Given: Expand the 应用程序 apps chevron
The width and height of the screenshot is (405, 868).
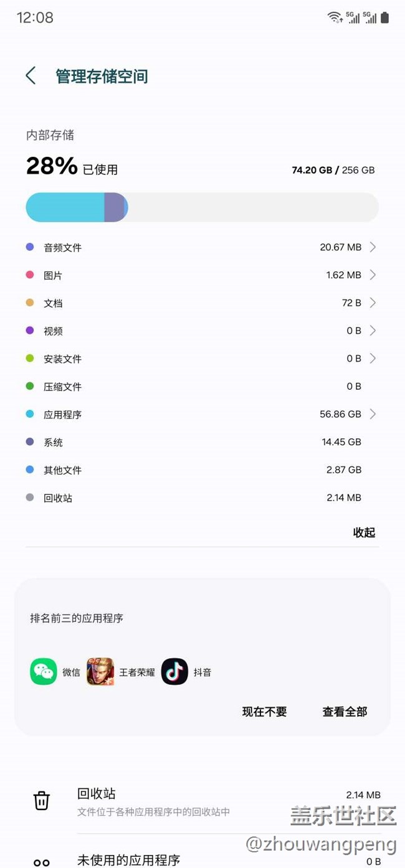Looking at the screenshot, I should click(373, 414).
